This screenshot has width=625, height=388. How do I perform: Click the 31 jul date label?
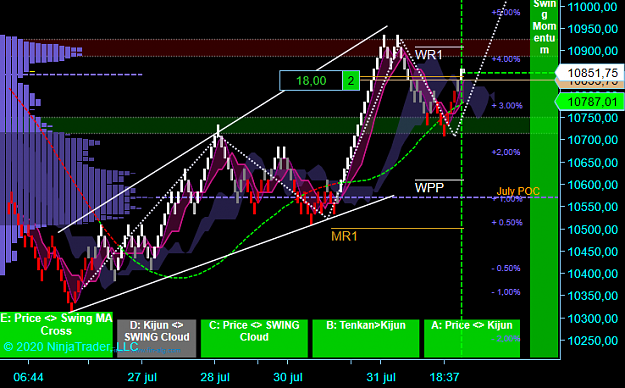click(x=381, y=377)
